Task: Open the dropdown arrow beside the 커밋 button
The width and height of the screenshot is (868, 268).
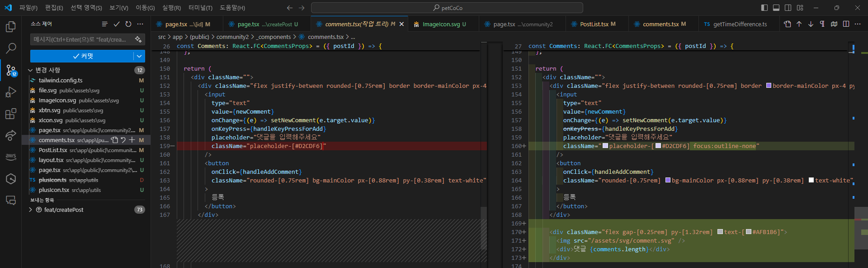Action: click(x=139, y=56)
